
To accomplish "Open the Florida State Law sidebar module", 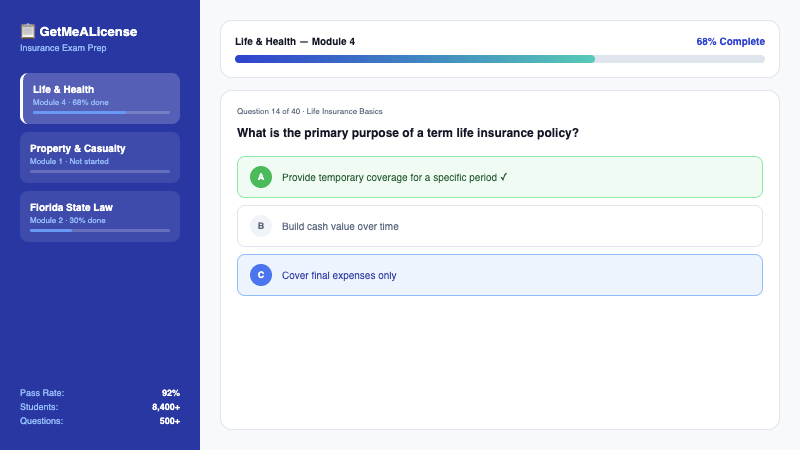I will pyautogui.click(x=100, y=215).
